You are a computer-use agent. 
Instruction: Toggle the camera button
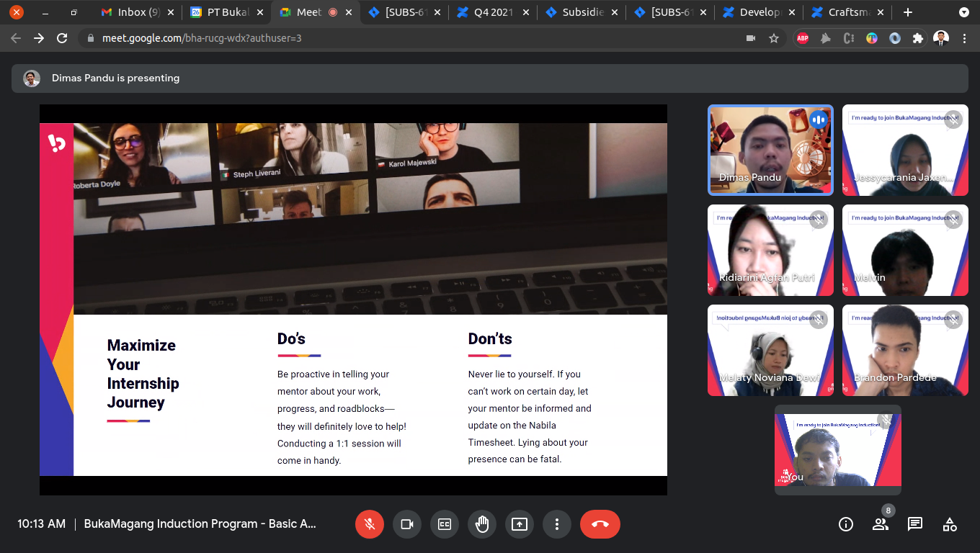click(x=407, y=524)
